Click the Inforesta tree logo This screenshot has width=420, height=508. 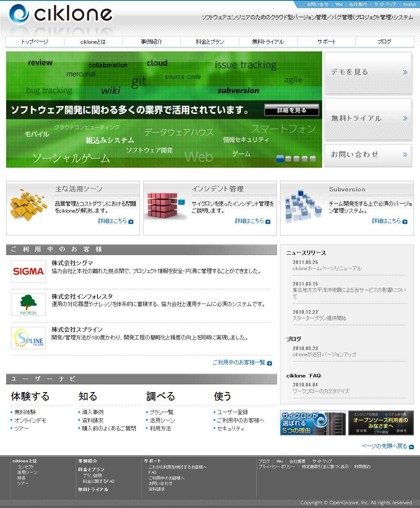click(28, 304)
